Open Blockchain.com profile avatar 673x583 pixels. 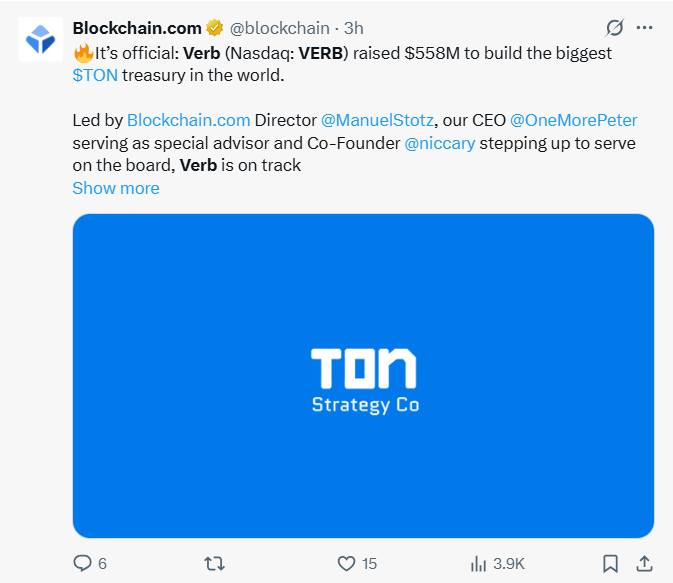tap(41, 39)
